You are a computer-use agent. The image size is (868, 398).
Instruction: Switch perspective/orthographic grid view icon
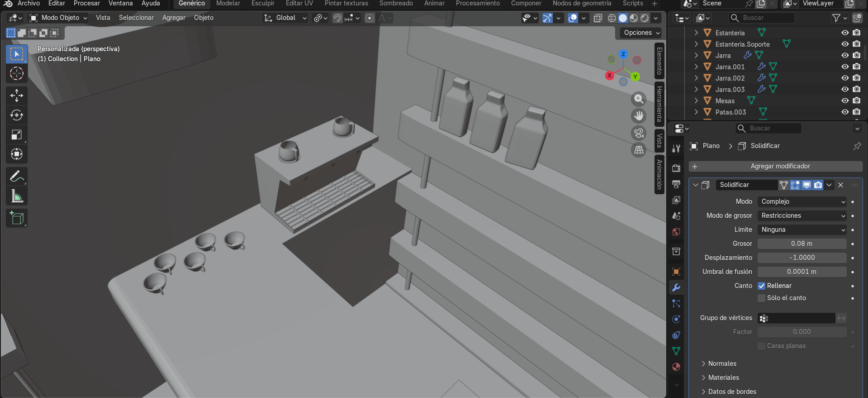coord(639,150)
